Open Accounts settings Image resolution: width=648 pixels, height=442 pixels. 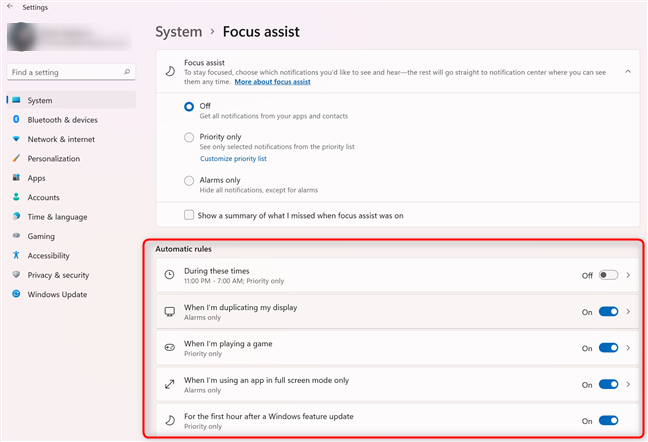click(71, 197)
